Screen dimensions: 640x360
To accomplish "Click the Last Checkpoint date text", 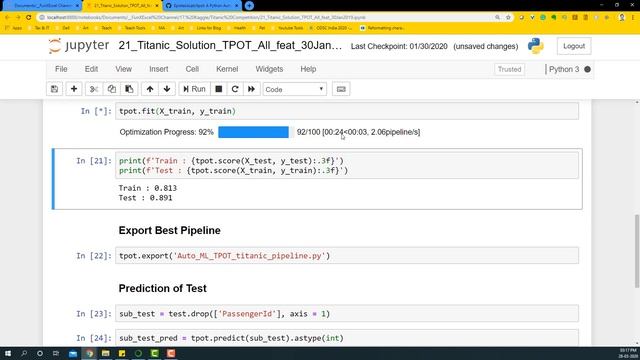I will coord(399,46).
